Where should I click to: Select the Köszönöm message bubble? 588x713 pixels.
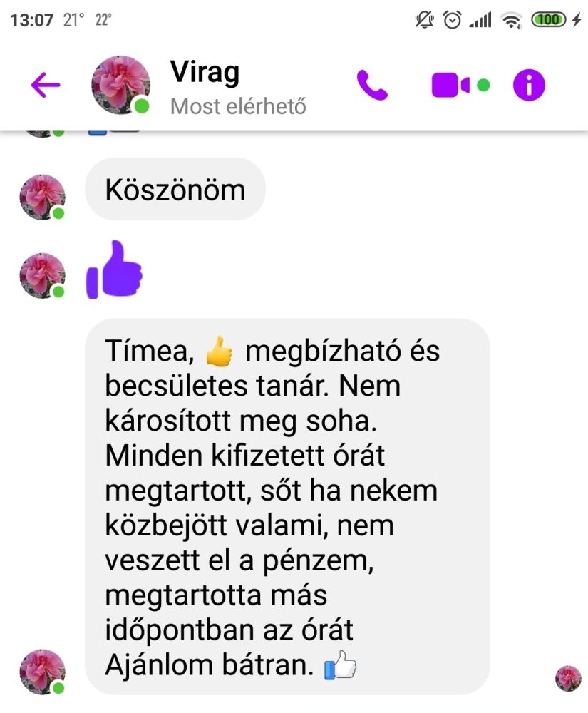pos(175,189)
